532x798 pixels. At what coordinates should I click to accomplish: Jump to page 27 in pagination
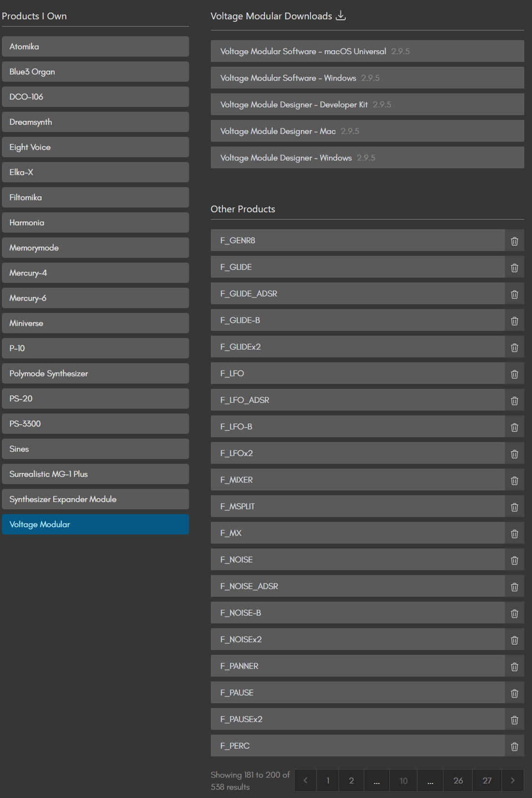[487, 780]
